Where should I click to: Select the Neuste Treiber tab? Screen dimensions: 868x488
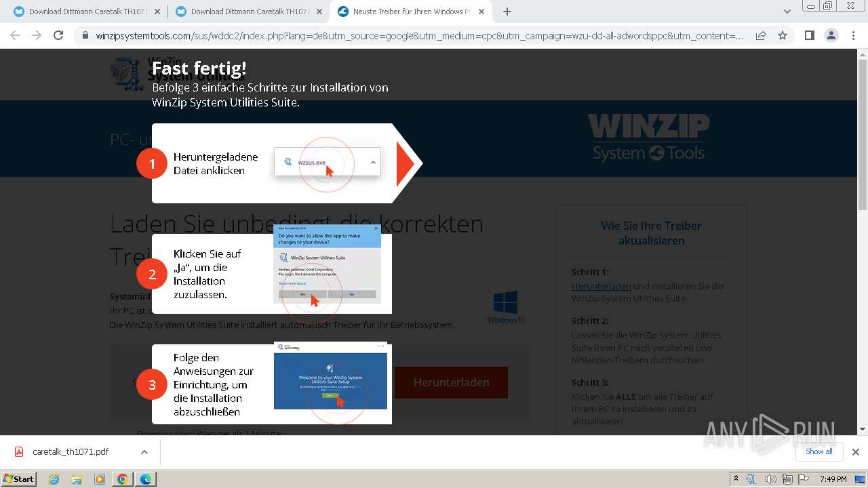[412, 12]
